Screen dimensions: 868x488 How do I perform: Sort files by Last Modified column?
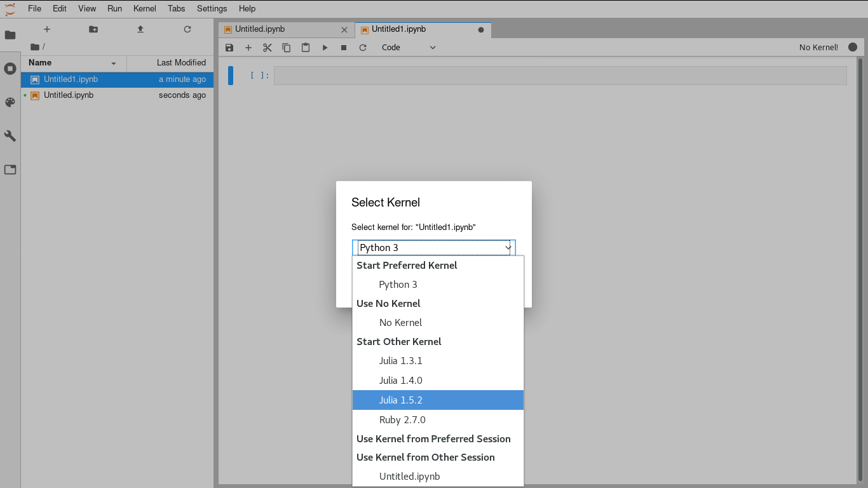[x=181, y=62]
